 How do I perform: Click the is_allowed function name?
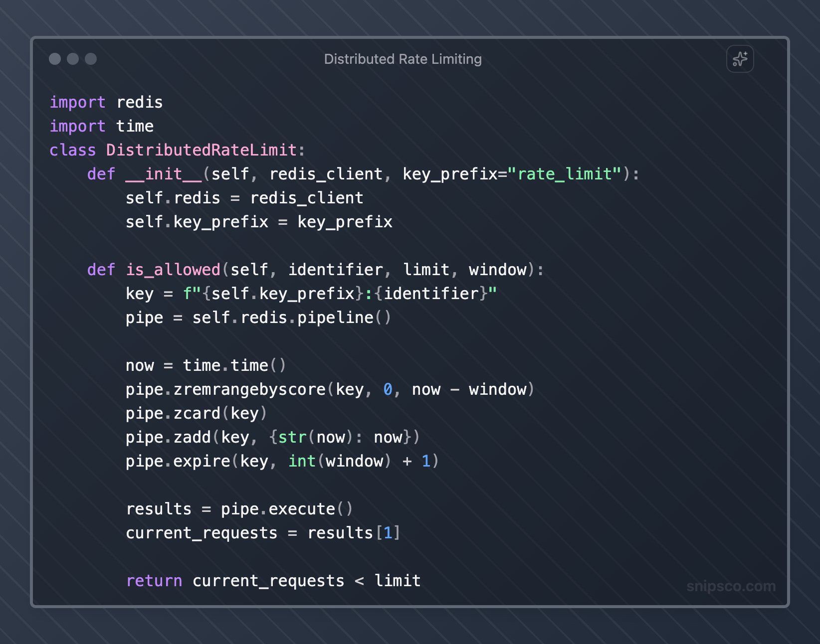click(173, 270)
